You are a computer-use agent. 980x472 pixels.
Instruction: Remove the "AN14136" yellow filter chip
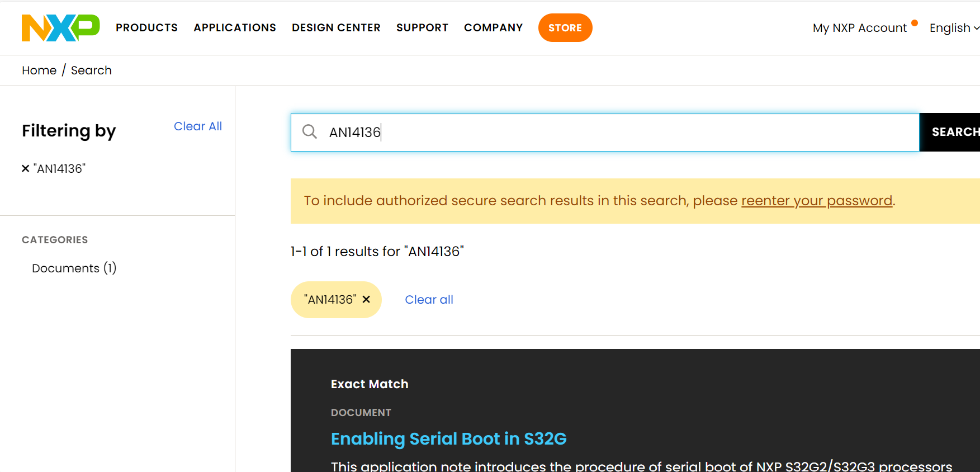366,300
